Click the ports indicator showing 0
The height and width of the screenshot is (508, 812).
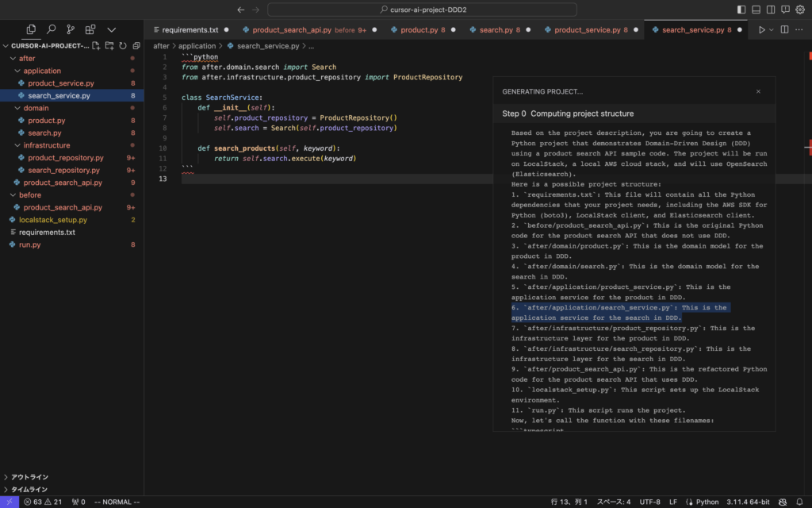[x=79, y=502]
